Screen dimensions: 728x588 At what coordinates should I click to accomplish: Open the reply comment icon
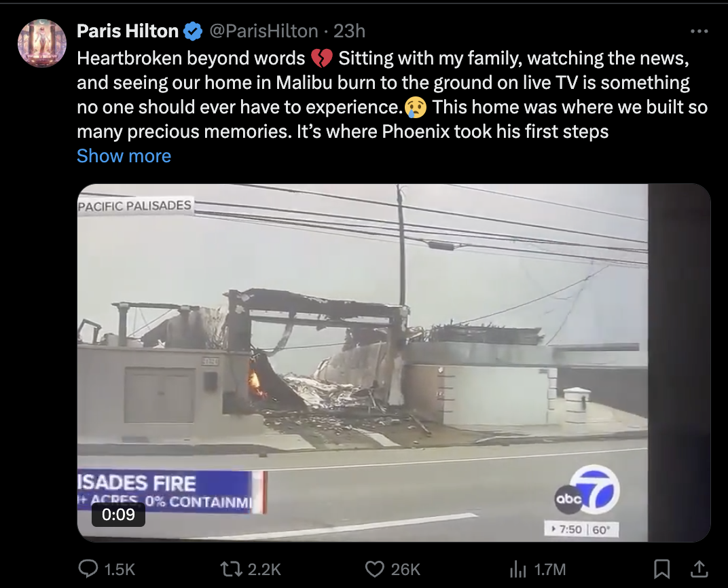coord(88,568)
